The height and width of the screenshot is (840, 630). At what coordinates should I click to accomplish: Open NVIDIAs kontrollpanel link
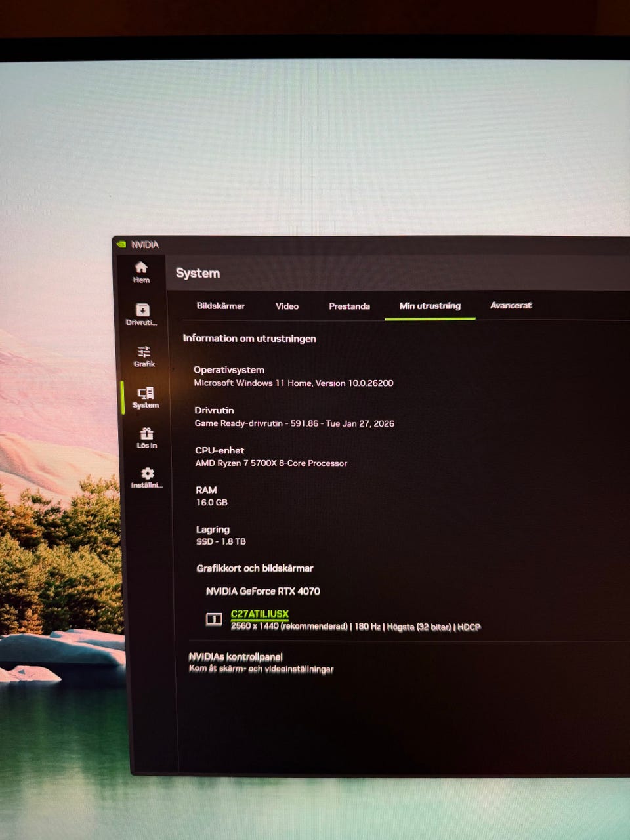[x=236, y=656]
